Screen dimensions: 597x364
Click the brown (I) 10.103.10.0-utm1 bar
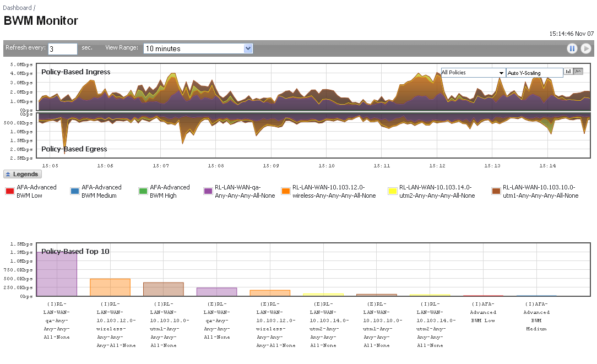click(164, 289)
